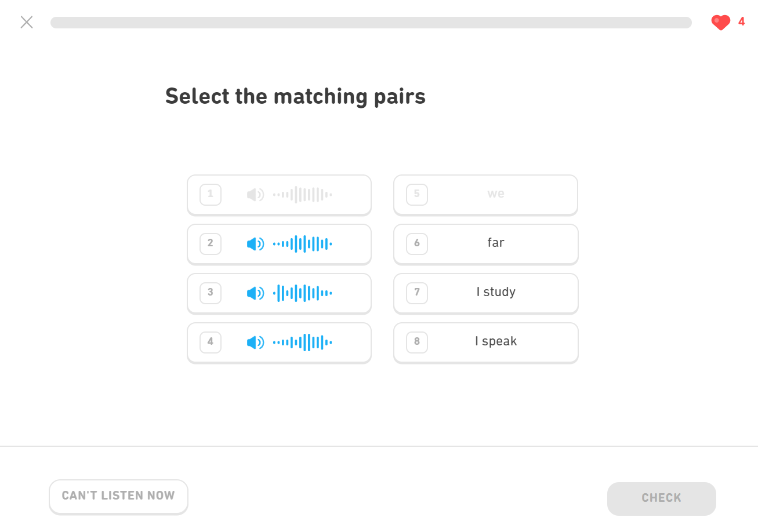The height and width of the screenshot is (532, 758).
Task: Click the number 4 badge on audio card
Action: [211, 342]
